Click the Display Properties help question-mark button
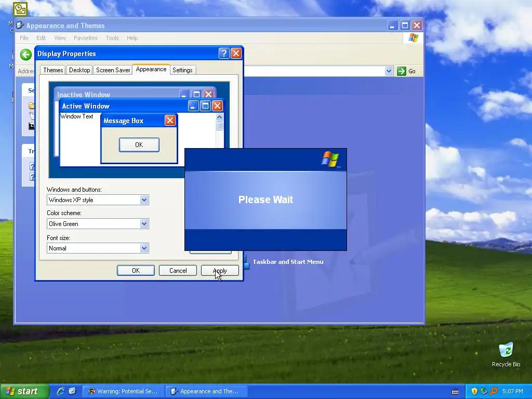Image resolution: width=532 pixels, height=399 pixels. (224, 54)
